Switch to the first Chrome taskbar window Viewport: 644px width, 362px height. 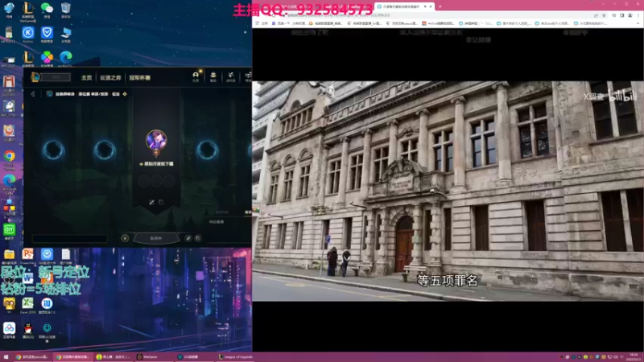[x=32, y=357]
